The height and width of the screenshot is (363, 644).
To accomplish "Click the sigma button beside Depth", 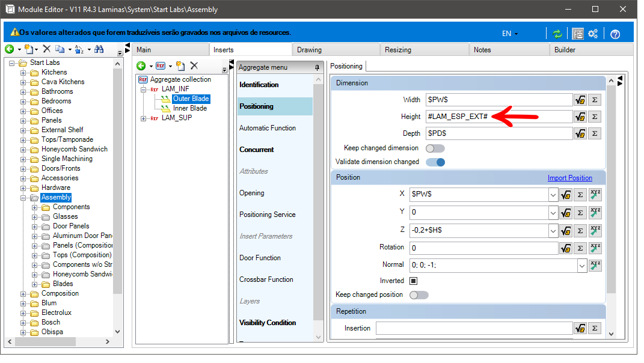I will click(594, 133).
